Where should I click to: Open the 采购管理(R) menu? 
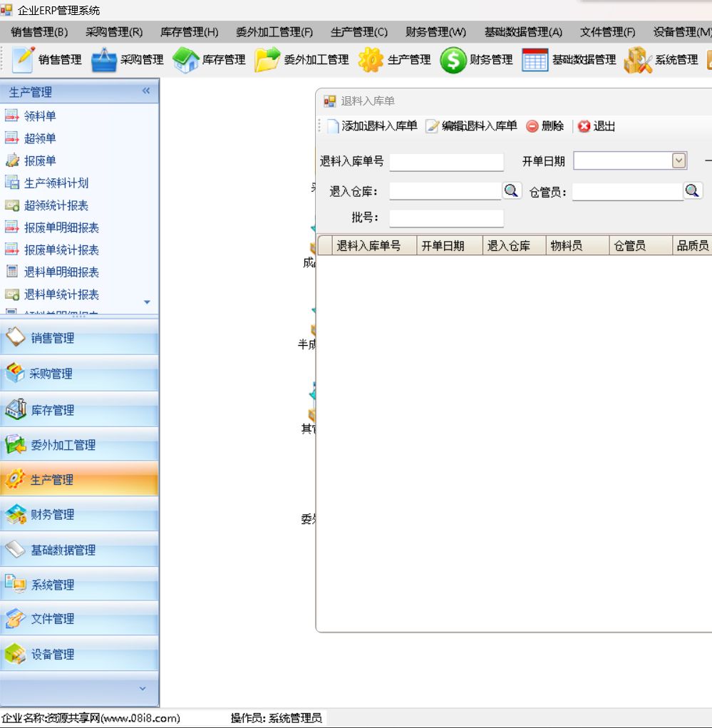click(114, 32)
